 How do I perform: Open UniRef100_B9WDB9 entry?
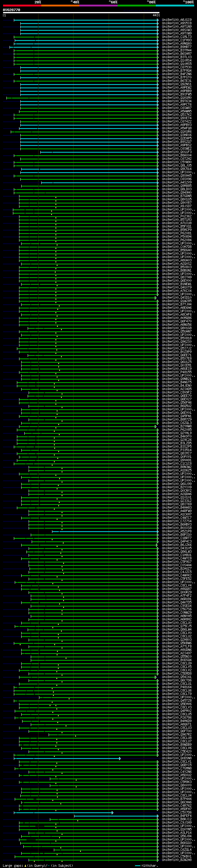pyautogui.click(x=177, y=744)
